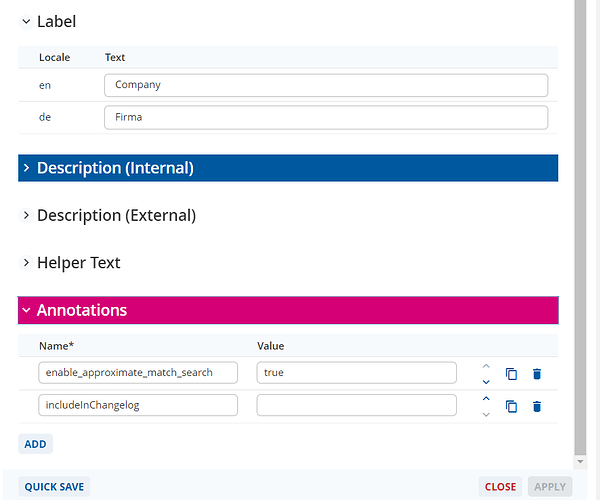Click the 'Value' column header
The width and height of the screenshot is (600, 500).
271,346
